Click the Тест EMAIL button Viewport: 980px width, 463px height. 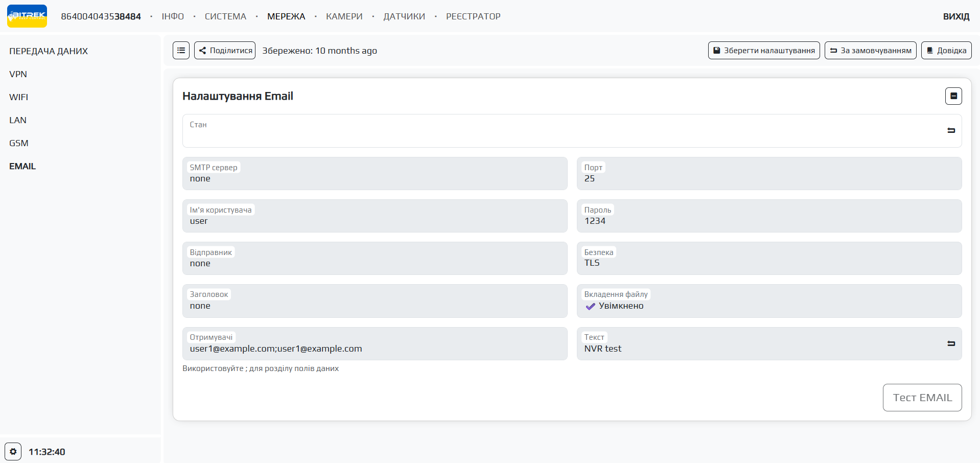pyautogui.click(x=922, y=398)
